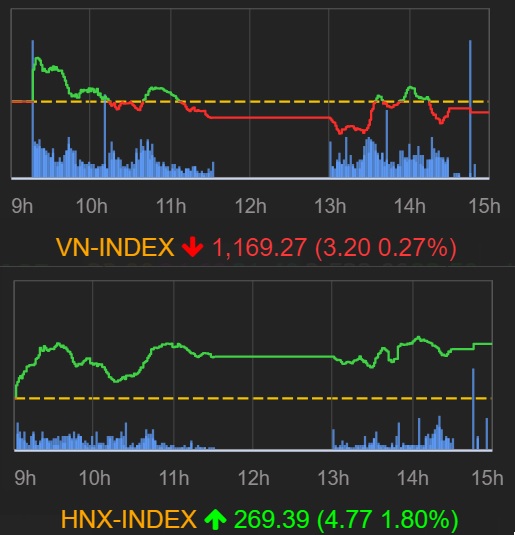Image resolution: width=515 pixels, height=535 pixels.
Task: Click the 12h label on VN-INDEX chart
Action: pos(251,206)
